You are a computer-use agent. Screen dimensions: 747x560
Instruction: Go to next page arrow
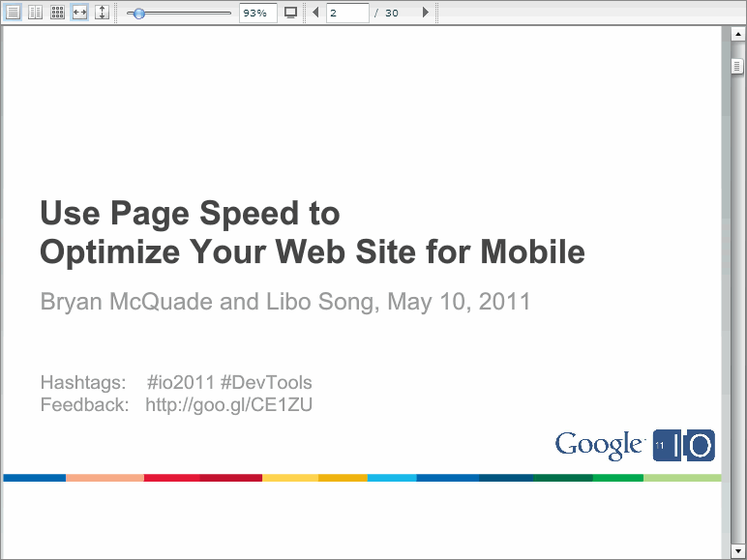426,13
